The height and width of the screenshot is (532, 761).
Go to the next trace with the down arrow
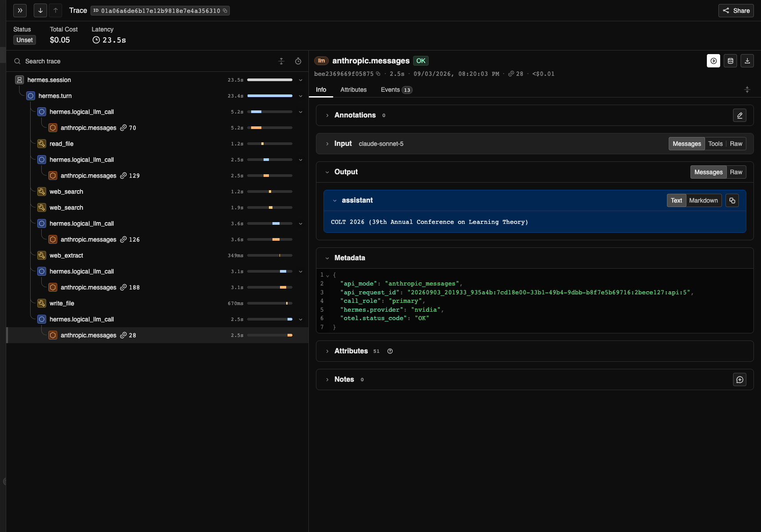tap(40, 11)
